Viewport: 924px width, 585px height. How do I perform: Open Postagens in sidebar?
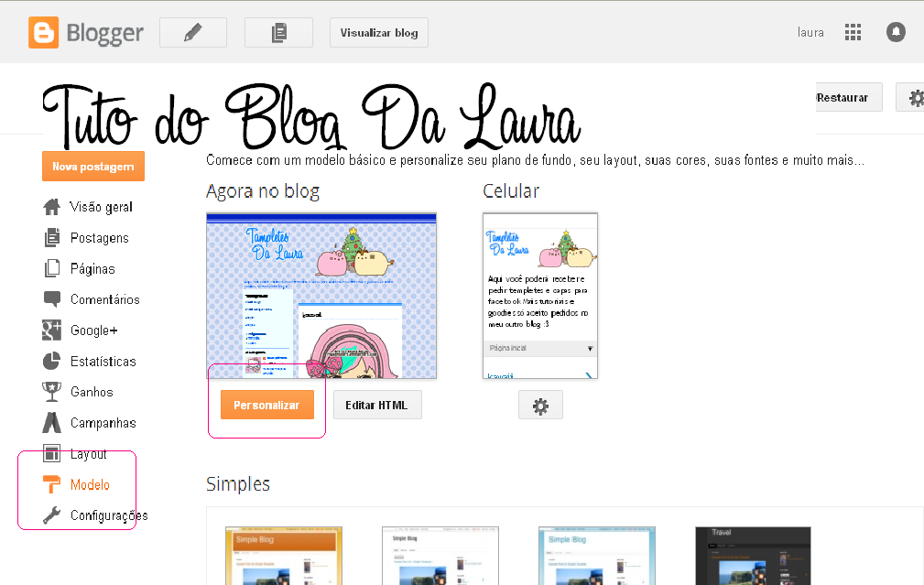[x=99, y=238]
